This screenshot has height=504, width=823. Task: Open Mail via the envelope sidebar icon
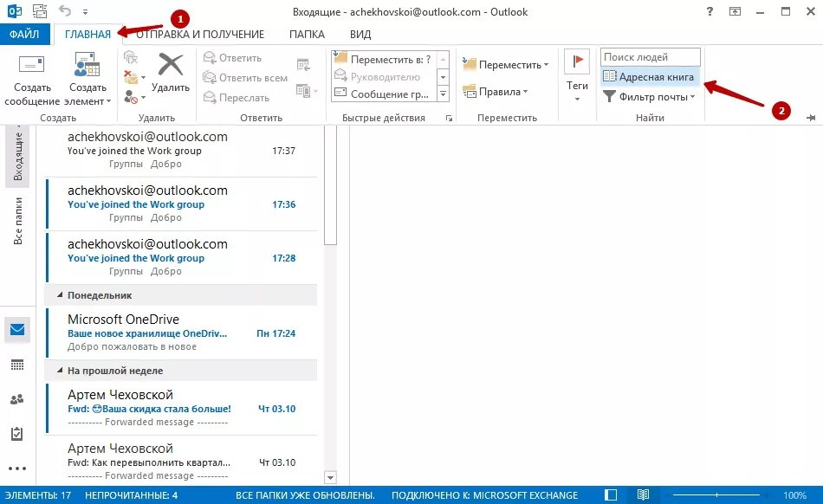[16, 329]
